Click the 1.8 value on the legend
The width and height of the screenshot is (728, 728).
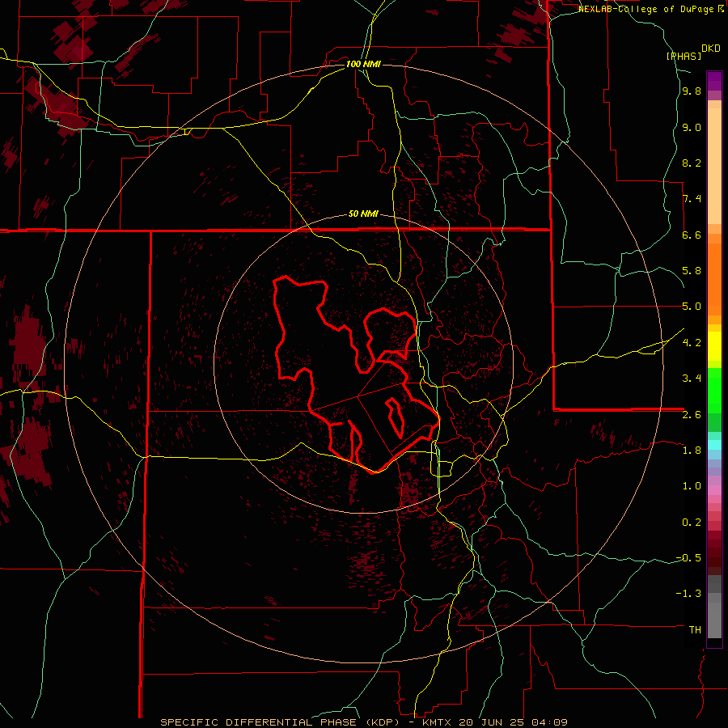pyautogui.click(x=692, y=451)
